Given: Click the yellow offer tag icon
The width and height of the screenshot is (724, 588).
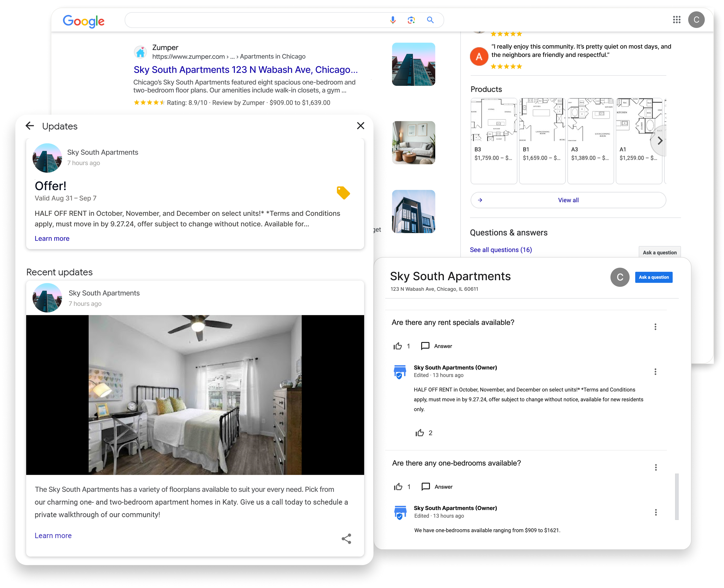Looking at the screenshot, I should (343, 193).
